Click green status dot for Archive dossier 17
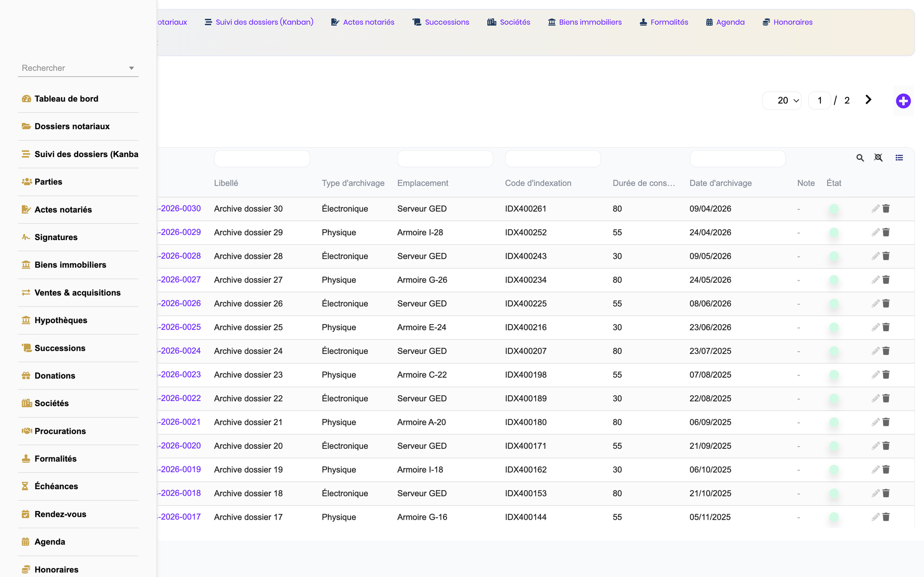Viewport: 924px width, 577px height. 834,517
